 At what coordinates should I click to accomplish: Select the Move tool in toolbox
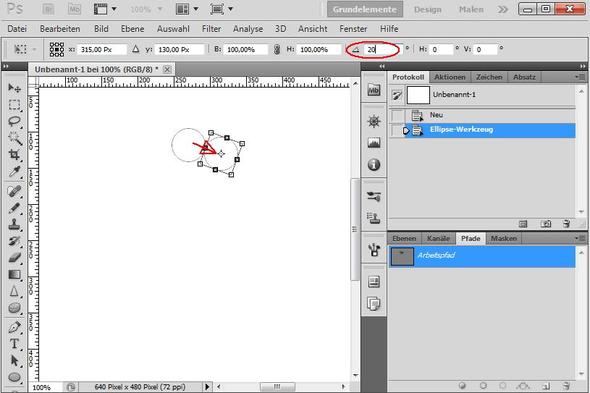tap(14, 88)
